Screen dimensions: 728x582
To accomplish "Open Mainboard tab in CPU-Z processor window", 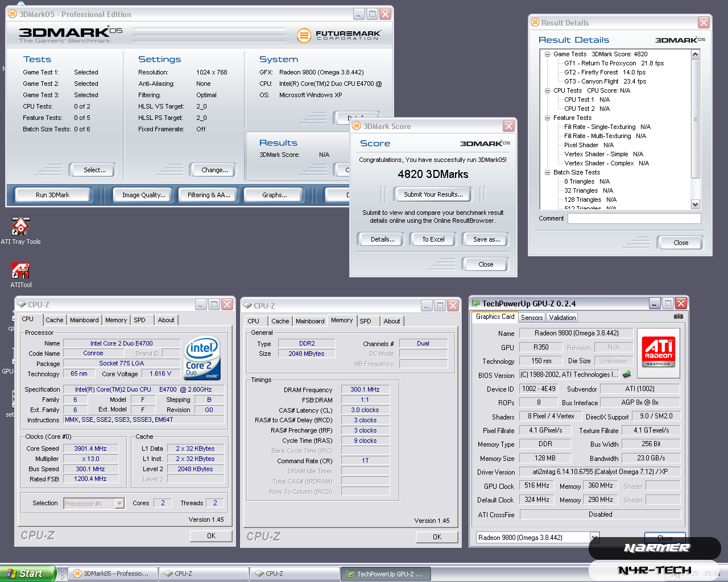I will (x=84, y=321).
